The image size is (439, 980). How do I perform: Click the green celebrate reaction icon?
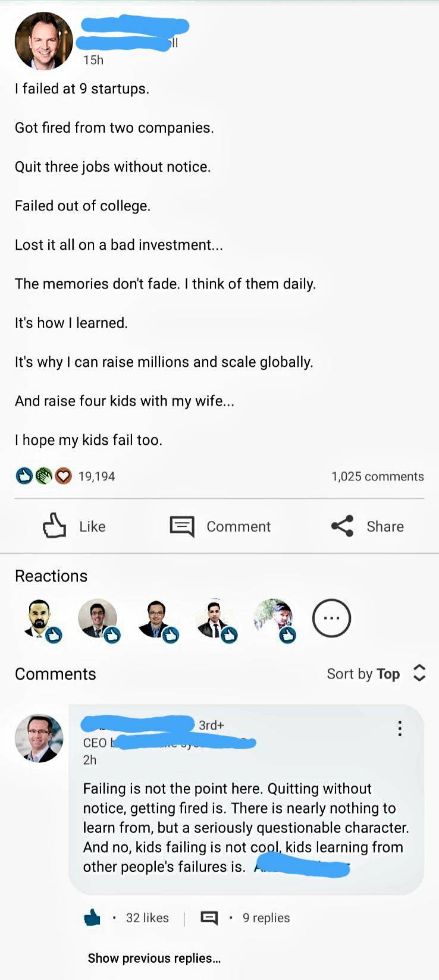pyautogui.click(x=43, y=476)
